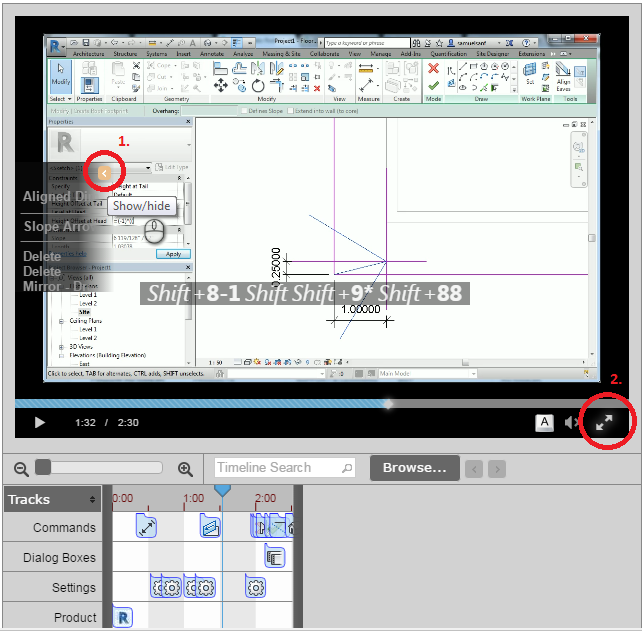Select the Commands track label

[x=64, y=527]
